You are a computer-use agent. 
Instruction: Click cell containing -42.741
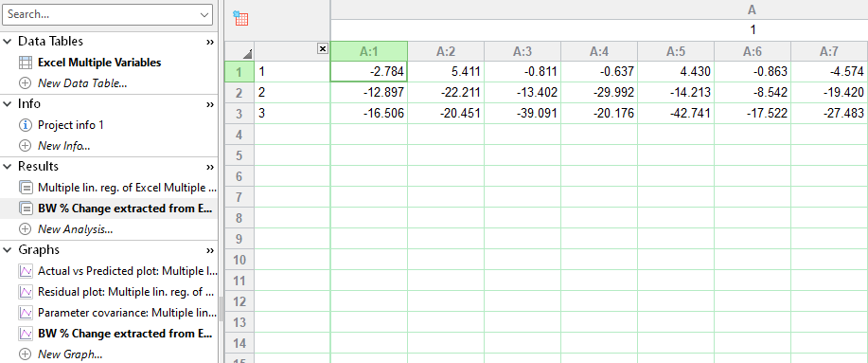[x=676, y=114]
